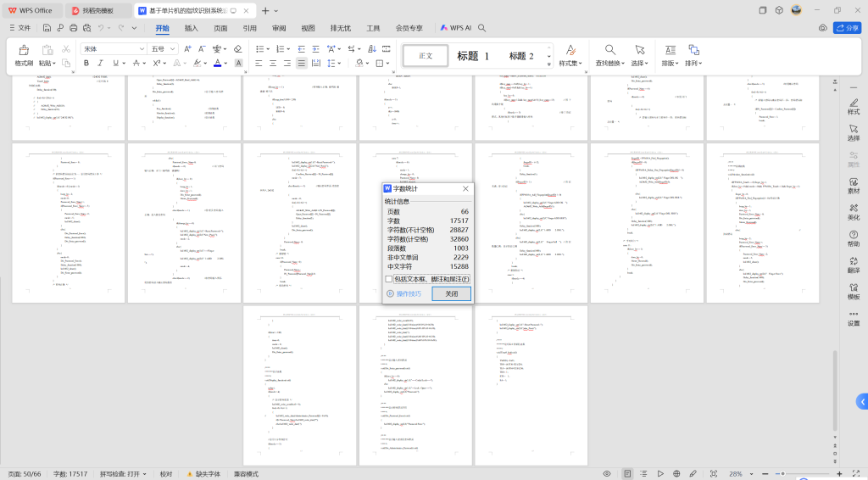Open the 设置 (Settings) sidebar item

pyautogui.click(x=854, y=318)
